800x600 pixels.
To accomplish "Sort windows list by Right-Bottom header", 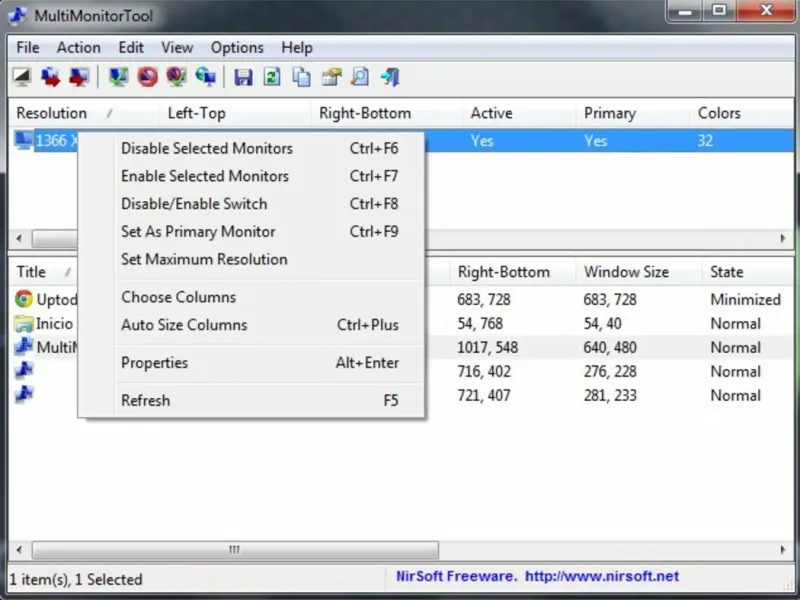I will [512, 271].
